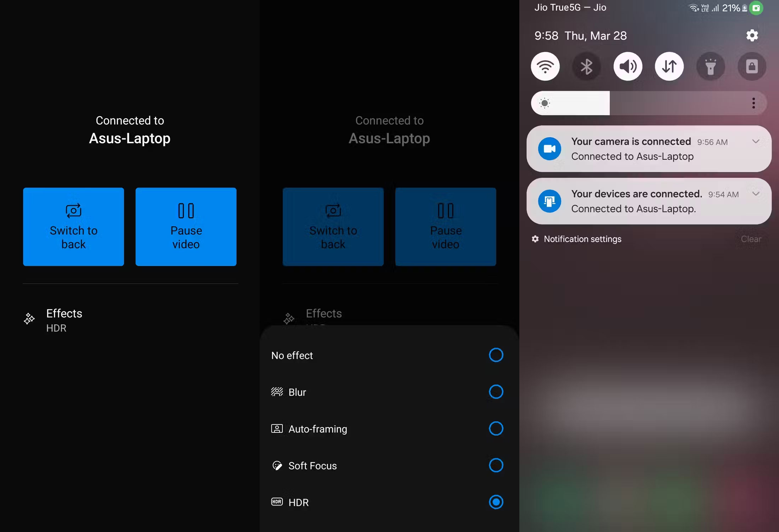The width and height of the screenshot is (779, 532).
Task: Toggle the flashlight in quick settings
Action: pos(711,66)
